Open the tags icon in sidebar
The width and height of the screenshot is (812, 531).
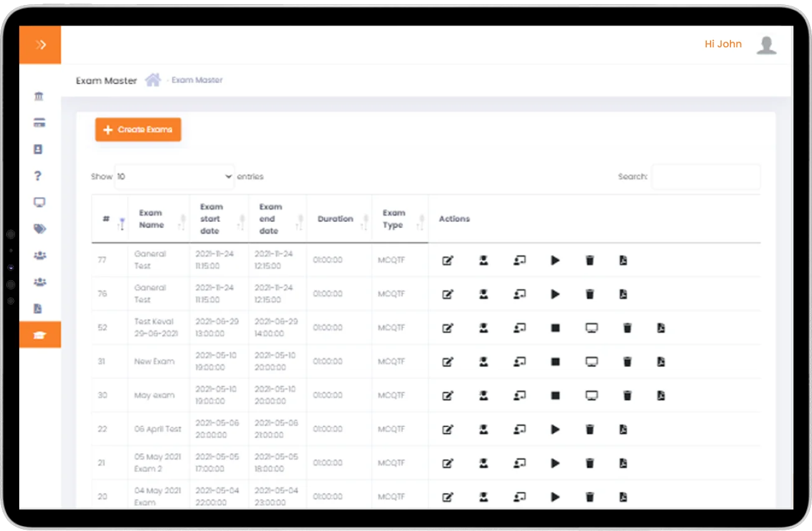pyautogui.click(x=40, y=229)
